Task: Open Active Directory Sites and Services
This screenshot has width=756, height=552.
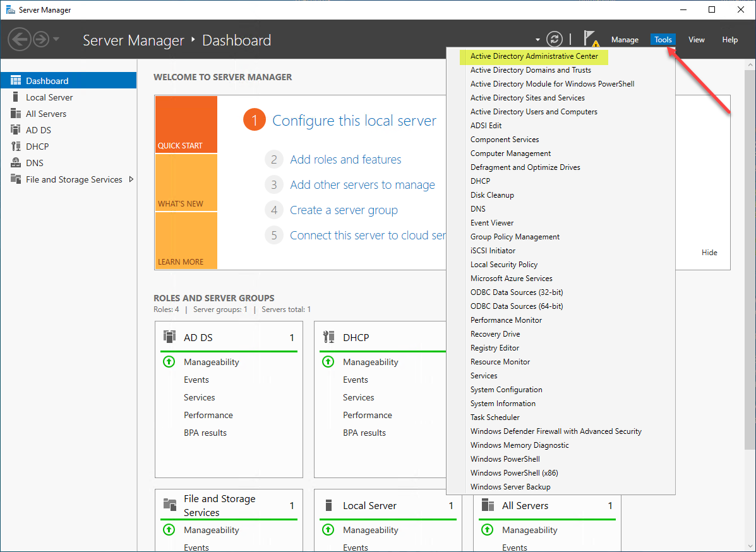Action: coord(527,98)
